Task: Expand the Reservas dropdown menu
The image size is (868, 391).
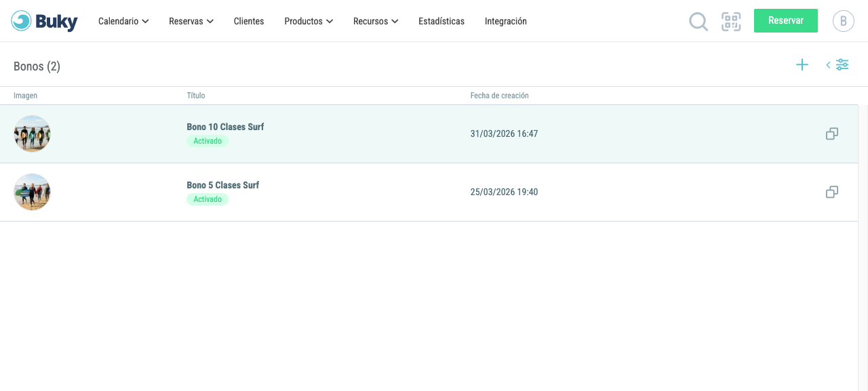Action: pyautogui.click(x=191, y=21)
